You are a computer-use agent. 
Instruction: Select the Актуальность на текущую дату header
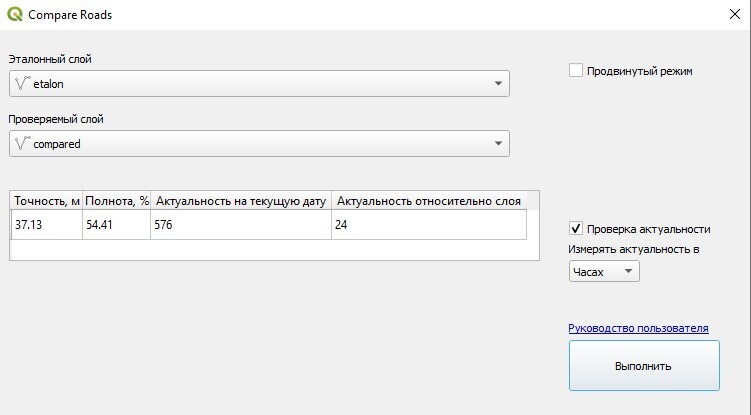(x=241, y=201)
